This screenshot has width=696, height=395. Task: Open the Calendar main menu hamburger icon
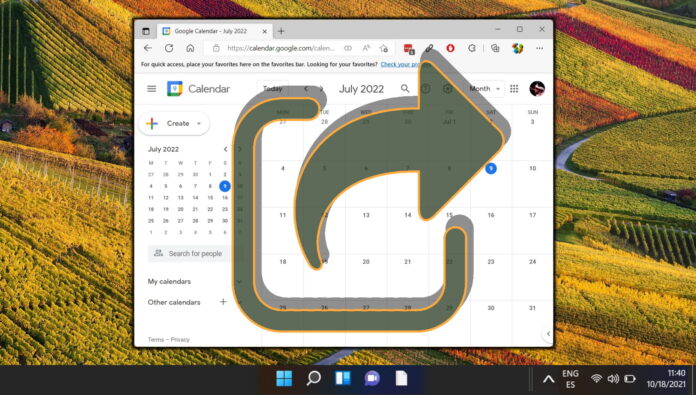(151, 89)
